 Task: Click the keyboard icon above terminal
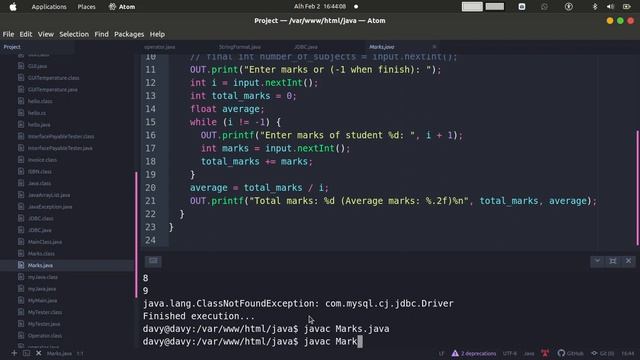tap(153, 261)
